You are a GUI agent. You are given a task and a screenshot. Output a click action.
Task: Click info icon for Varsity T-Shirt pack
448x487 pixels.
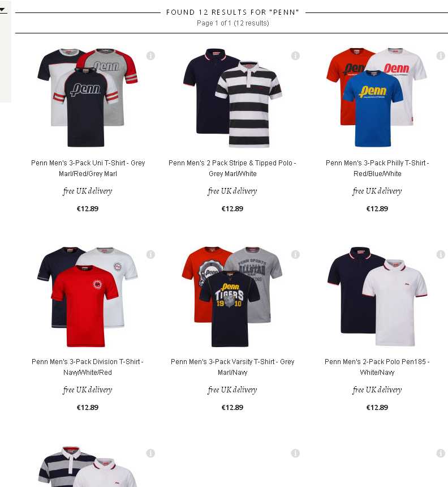click(x=295, y=255)
